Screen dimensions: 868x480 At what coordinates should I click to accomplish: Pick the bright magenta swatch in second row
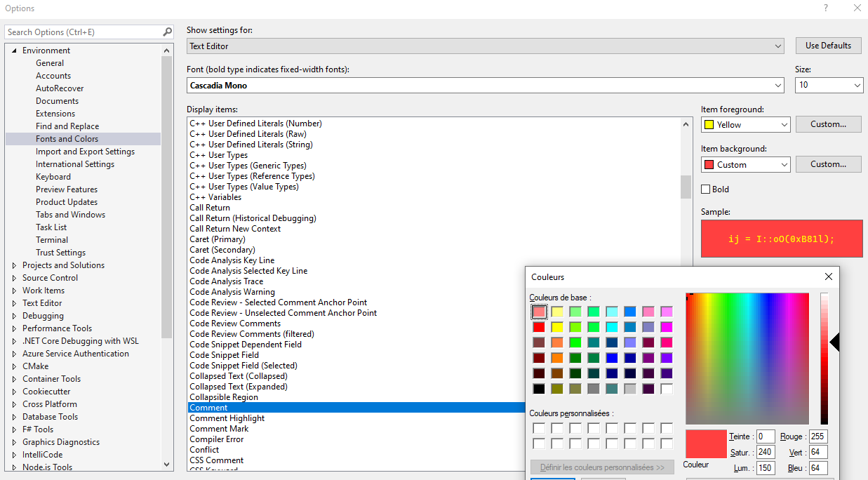click(x=667, y=327)
